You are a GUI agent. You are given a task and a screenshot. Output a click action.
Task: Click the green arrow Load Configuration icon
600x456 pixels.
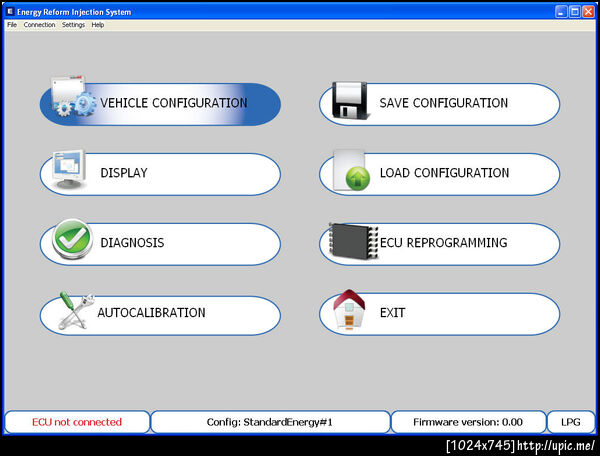[351, 171]
